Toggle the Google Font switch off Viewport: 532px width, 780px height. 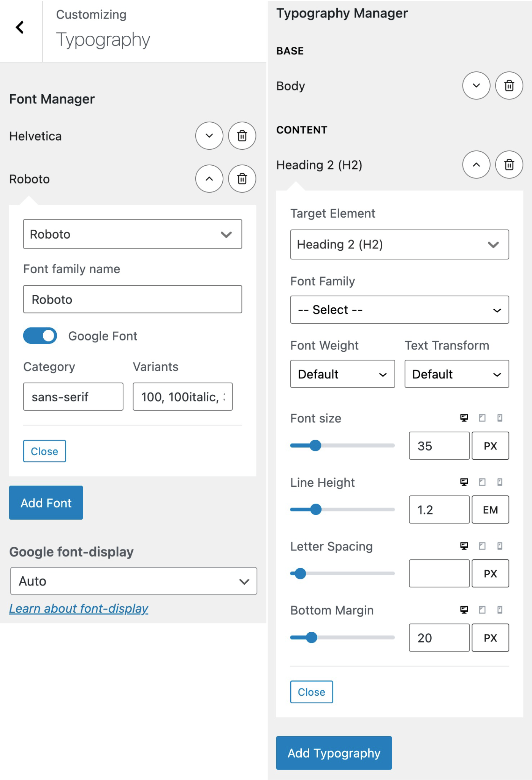[x=40, y=336]
